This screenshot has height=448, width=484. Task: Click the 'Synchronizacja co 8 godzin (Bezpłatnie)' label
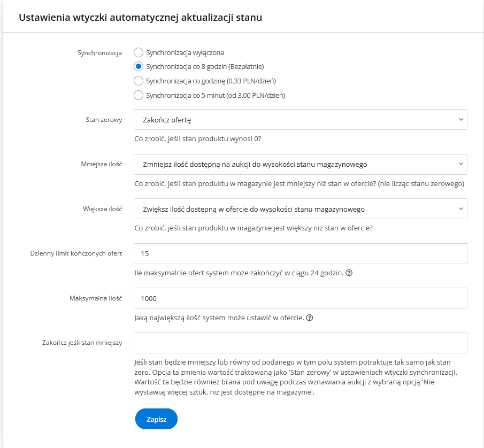pos(205,67)
